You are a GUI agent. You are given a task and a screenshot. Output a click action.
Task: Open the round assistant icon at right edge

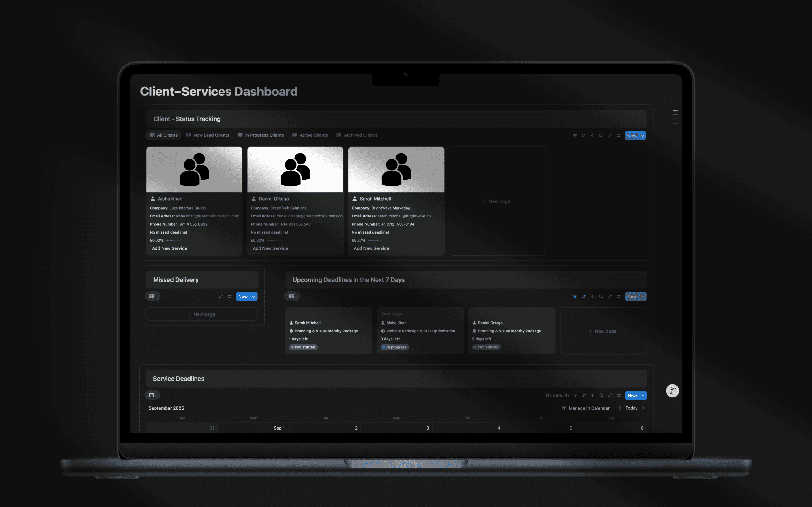[672, 391]
